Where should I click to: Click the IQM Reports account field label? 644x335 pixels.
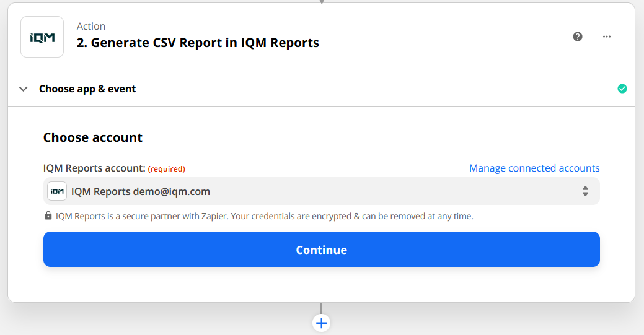click(94, 168)
